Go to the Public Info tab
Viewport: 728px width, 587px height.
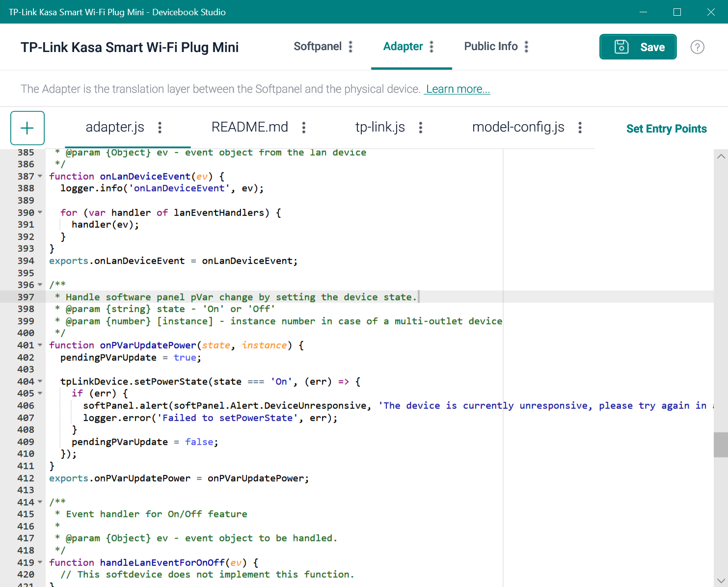coord(491,47)
